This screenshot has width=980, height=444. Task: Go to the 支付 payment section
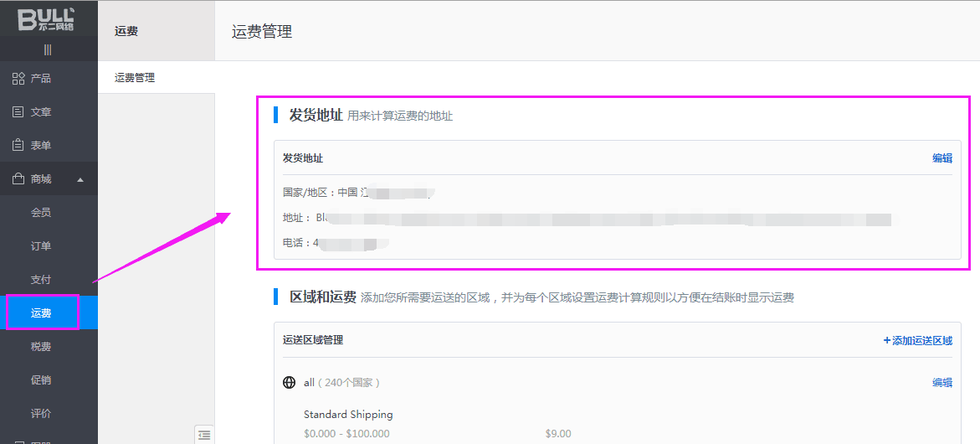click(x=41, y=280)
